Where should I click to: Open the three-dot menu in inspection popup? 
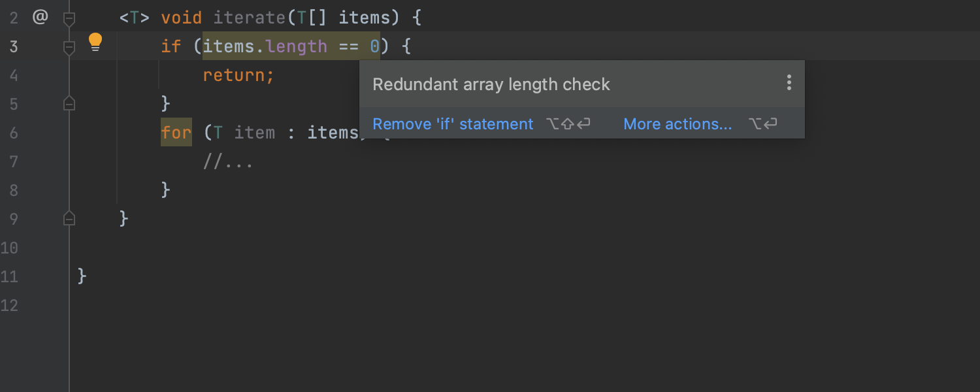coord(789,83)
